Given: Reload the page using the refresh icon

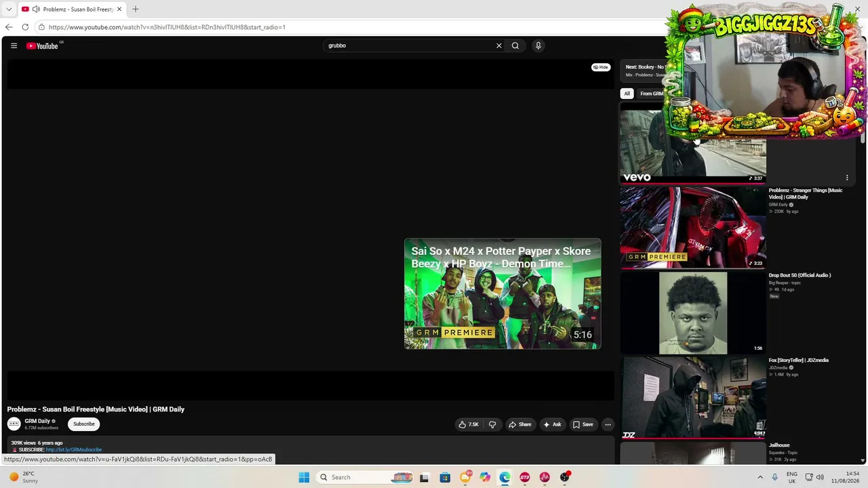Looking at the screenshot, I should pos(25,27).
